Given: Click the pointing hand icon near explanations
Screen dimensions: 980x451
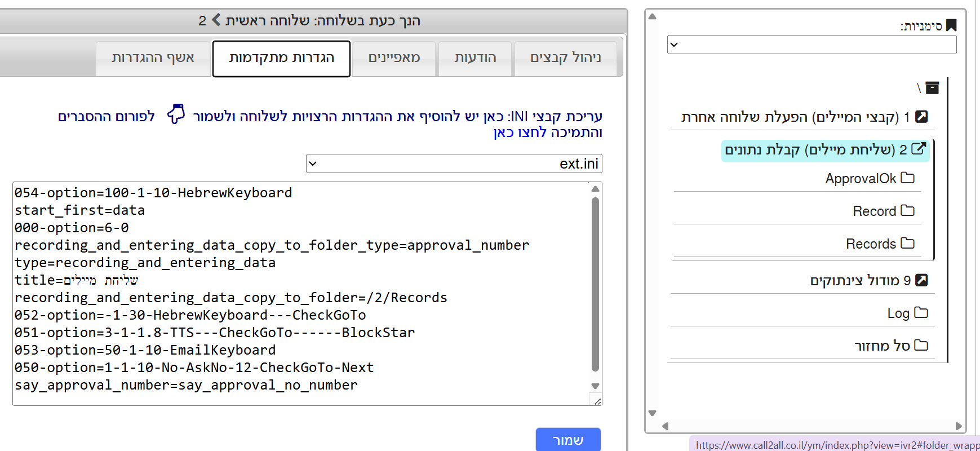Looking at the screenshot, I should (176, 114).
